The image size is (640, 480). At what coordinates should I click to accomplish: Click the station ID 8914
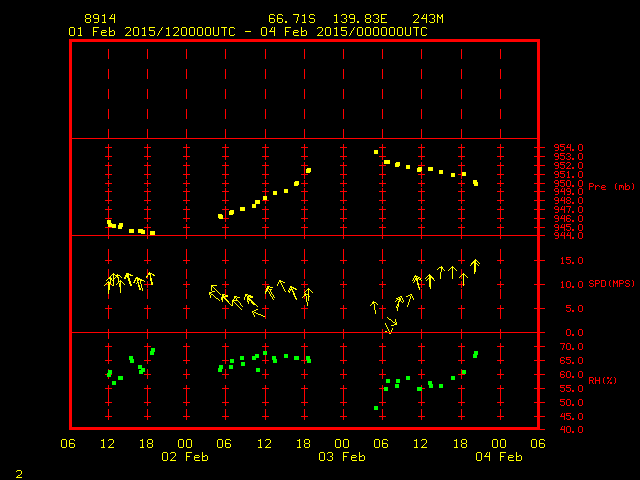[x=100, y=19]
